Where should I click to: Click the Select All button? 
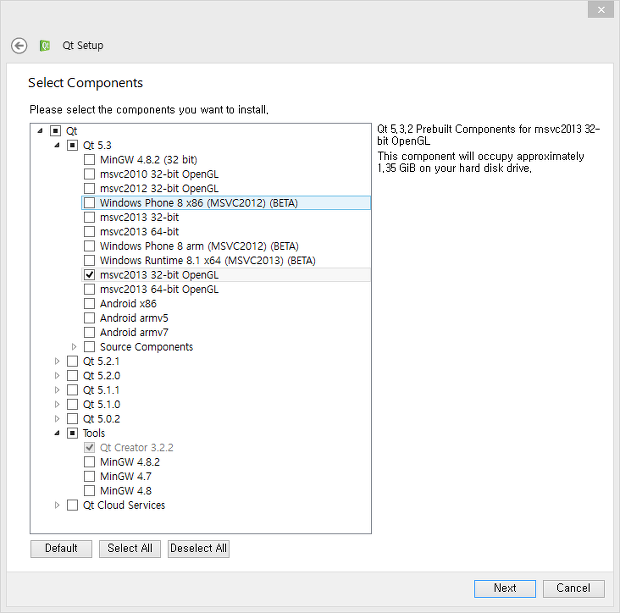pyautogui.click(x=130, y=549)
